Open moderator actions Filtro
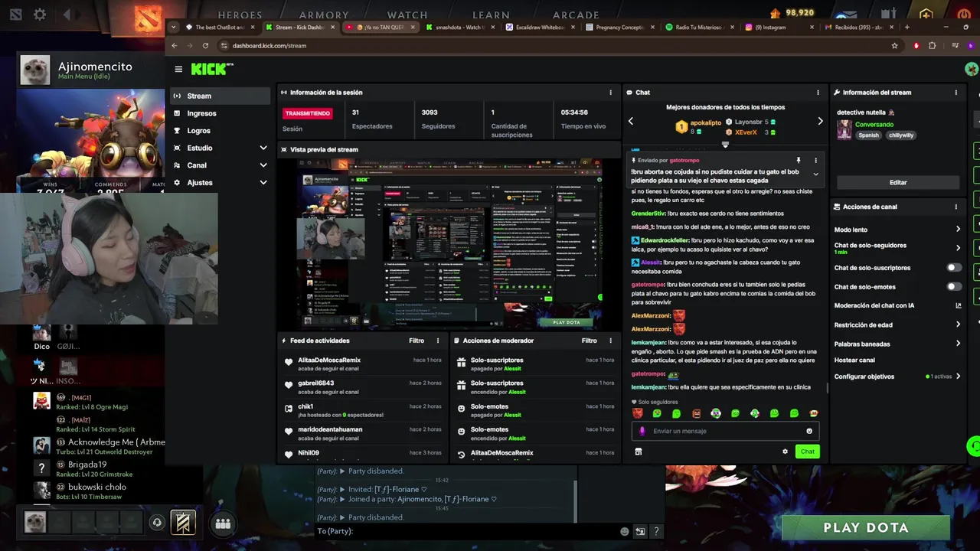Image resolution: width=980 pixels, height=551 pixels. pyautogui.click(x=589, y=341)
